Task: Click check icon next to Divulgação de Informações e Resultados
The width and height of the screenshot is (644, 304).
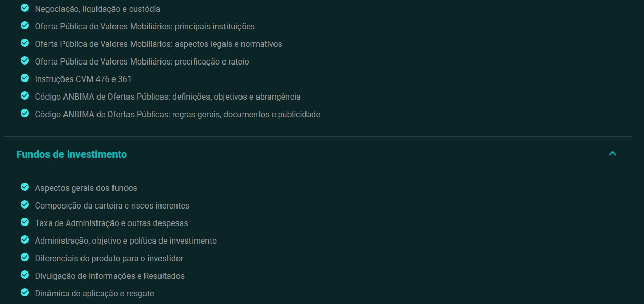Action: tap(24, 275)
